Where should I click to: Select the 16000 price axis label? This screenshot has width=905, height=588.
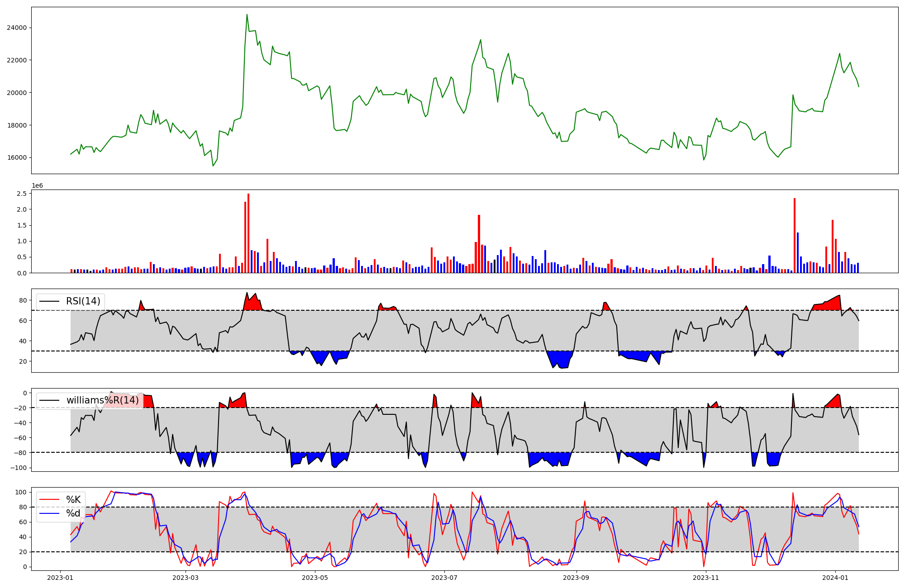pos(17,158)
